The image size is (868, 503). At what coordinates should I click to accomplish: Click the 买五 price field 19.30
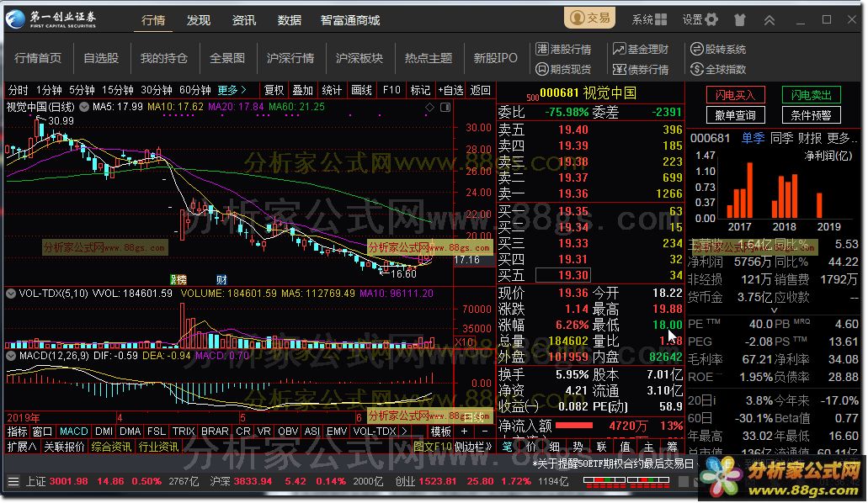coord(563,275)
